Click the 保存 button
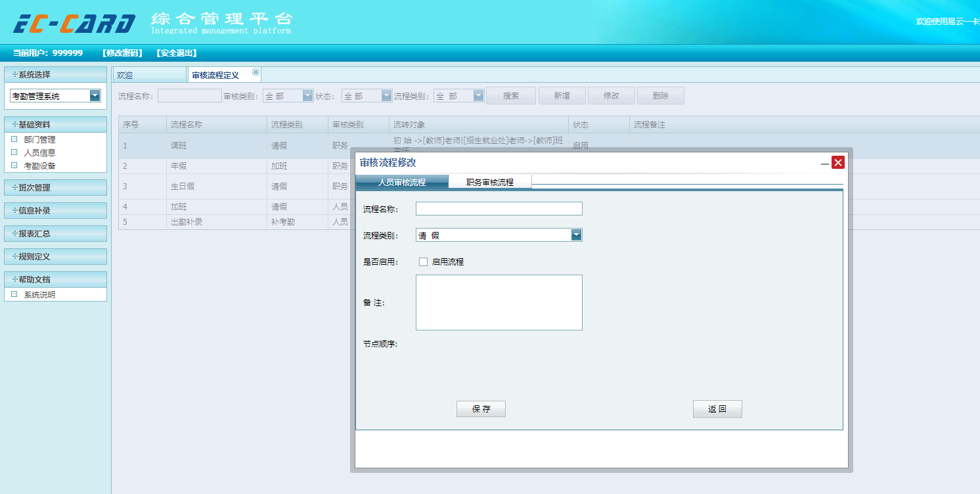 (x=481, y=409)
